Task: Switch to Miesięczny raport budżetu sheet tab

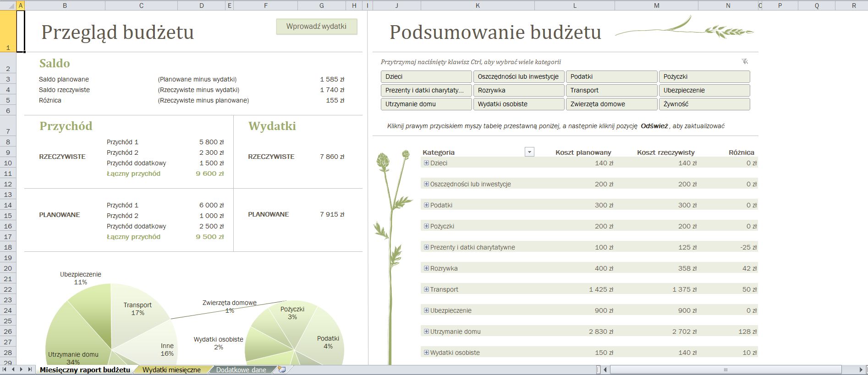Action: pos(85,370)
